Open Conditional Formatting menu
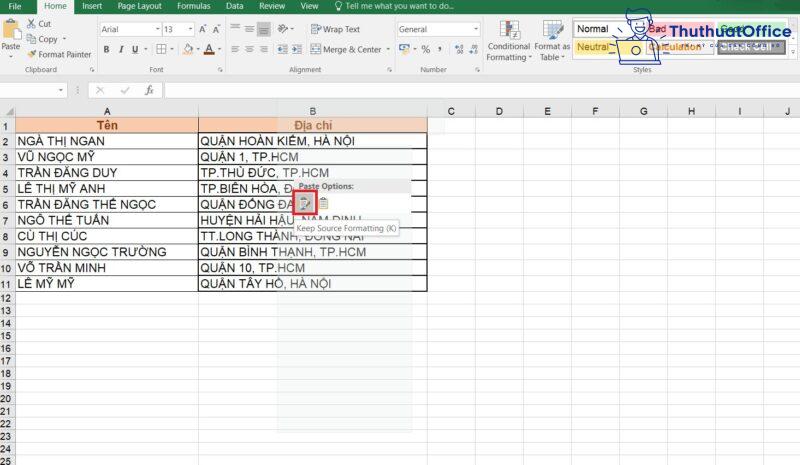 (x=509, y=41)
